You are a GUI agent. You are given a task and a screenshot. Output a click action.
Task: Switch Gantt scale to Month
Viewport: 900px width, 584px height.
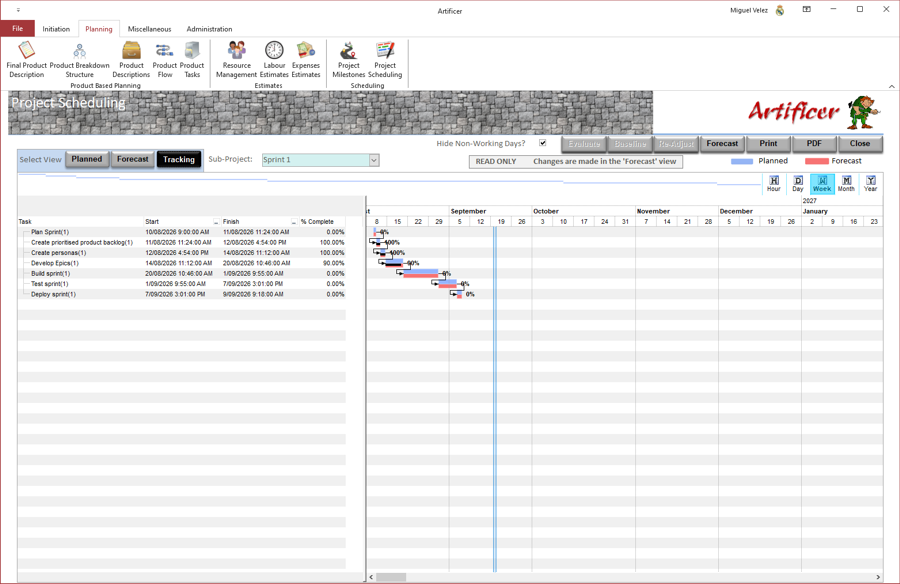pos(846,184)
